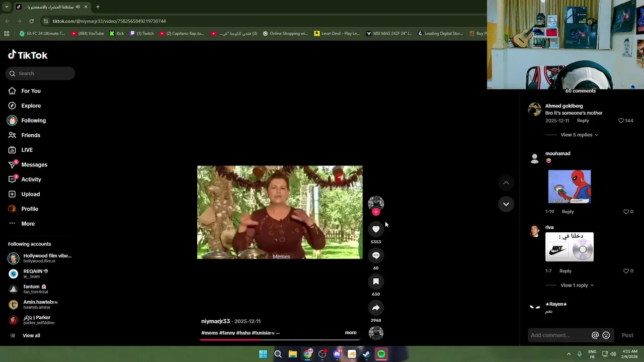Focus the TikTok Search field
Viewport: 644px width, 362px height.
40,73
